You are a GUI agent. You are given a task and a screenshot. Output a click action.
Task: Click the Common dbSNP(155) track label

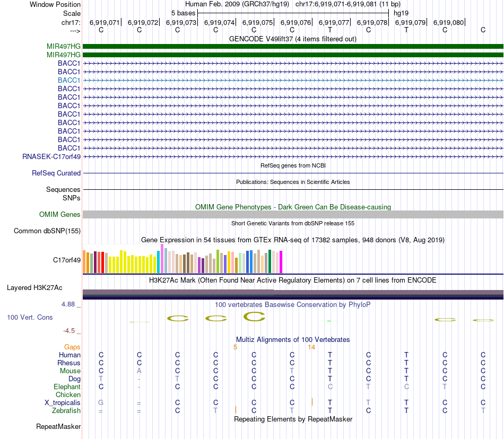47,231
